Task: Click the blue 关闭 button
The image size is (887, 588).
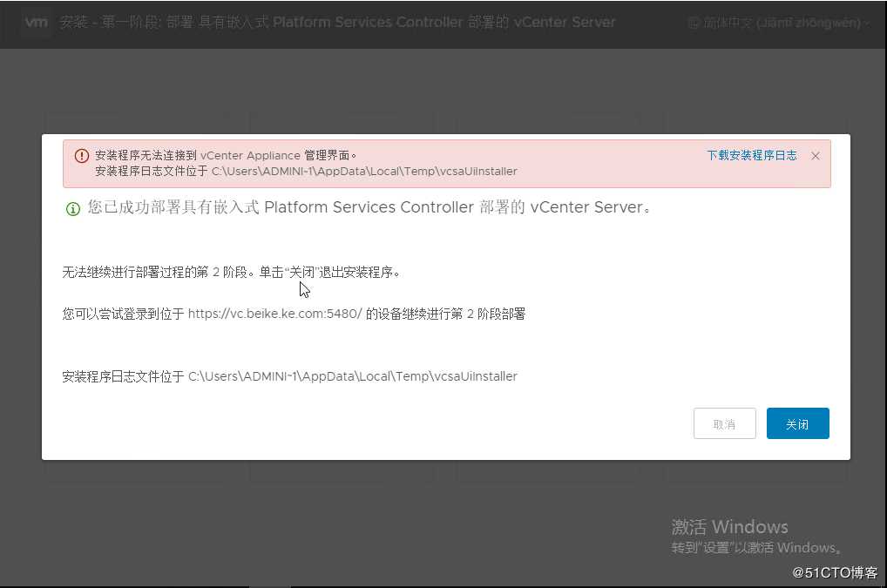Action: click(797, 423)
